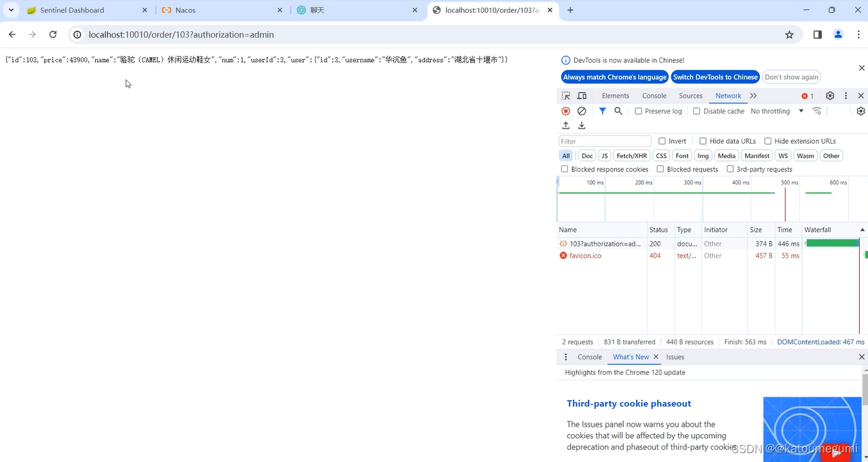Go forward in browser history

32,35
